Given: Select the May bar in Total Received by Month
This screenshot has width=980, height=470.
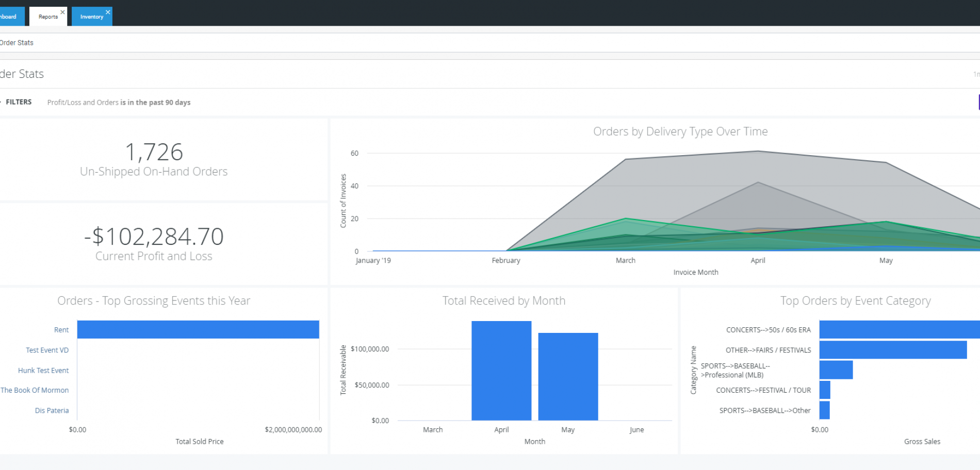Looking at the screenshot, I should (567, 376).
